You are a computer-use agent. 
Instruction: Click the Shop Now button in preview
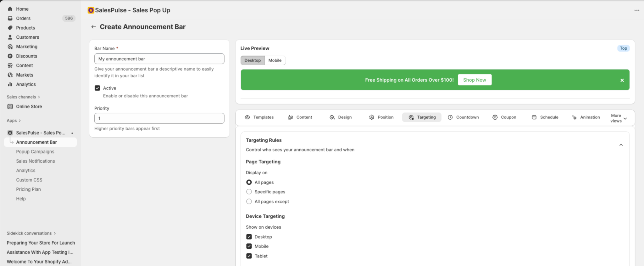click(475, 80)
